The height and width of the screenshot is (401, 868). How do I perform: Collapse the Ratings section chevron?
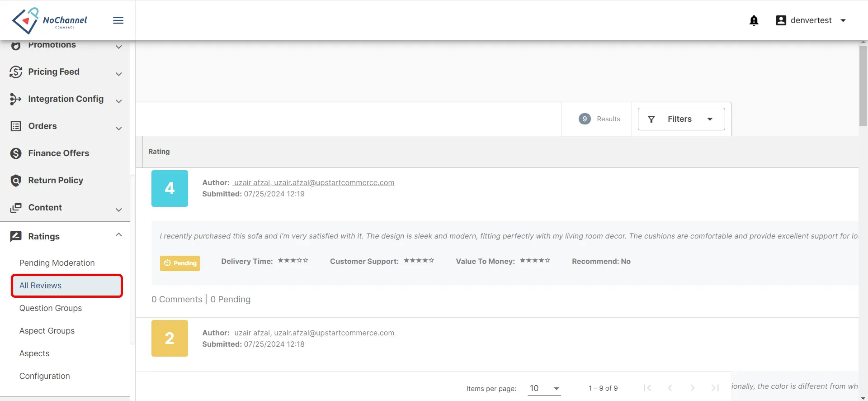pos(119,234)
